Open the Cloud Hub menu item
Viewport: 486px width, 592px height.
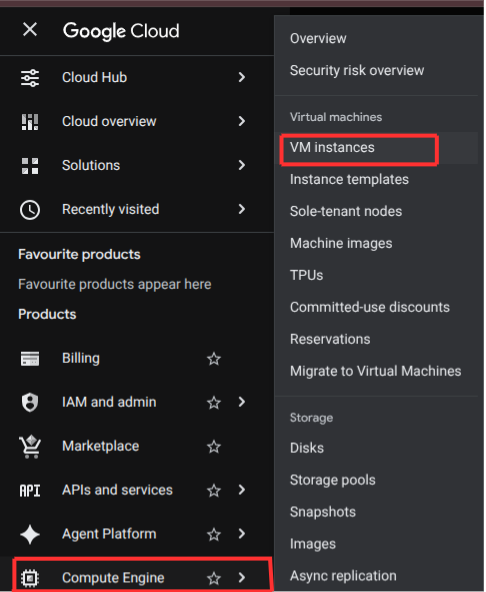click(x=95, y=77)
